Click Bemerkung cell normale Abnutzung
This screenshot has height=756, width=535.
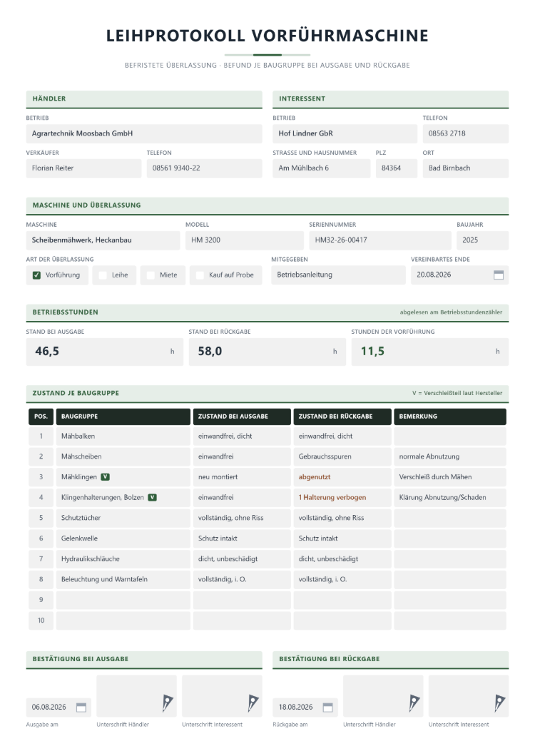[450, 456]
